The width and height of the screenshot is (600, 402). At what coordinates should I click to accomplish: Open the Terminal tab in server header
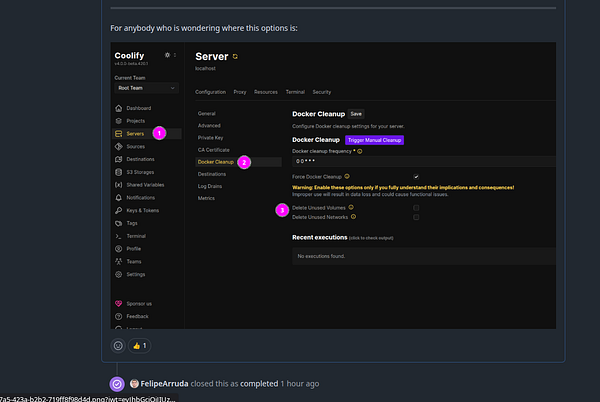pos(295,92)
